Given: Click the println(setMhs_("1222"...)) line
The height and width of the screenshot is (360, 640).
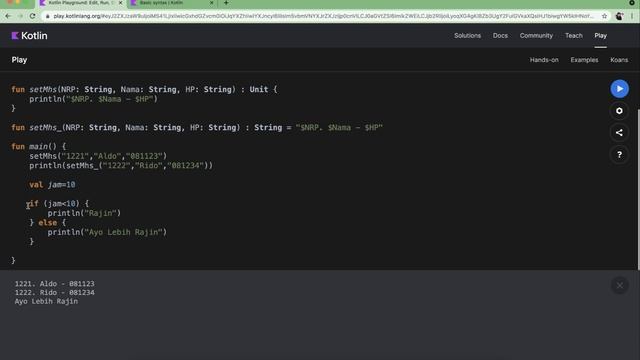Looking at the screenshot, I should tap(121, 165).
